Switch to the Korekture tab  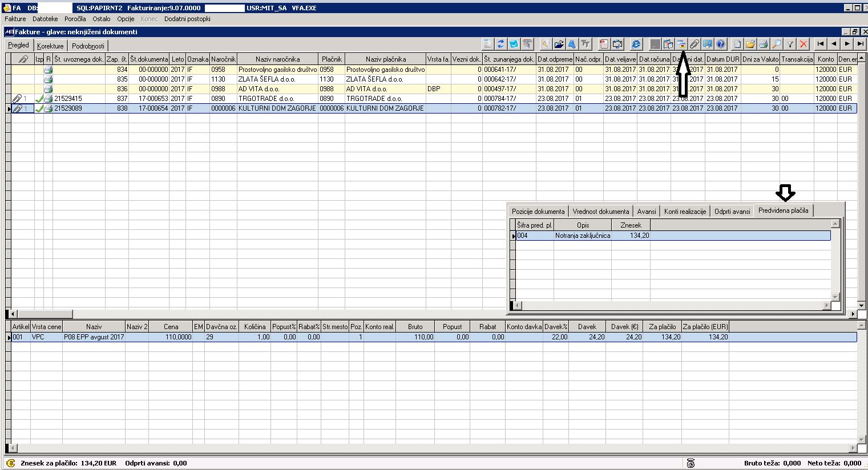(50, 46)
